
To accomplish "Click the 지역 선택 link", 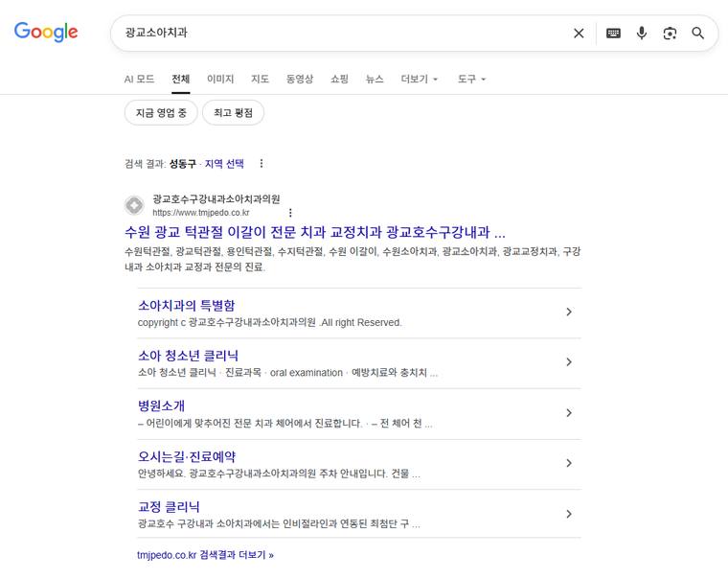I will pyautogui.click(x=224, y=164).
